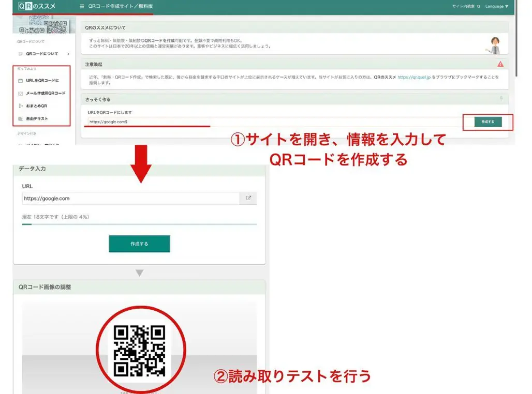Click the さっそく作る section heading
The image size is (532, 394).
point(98,100)
